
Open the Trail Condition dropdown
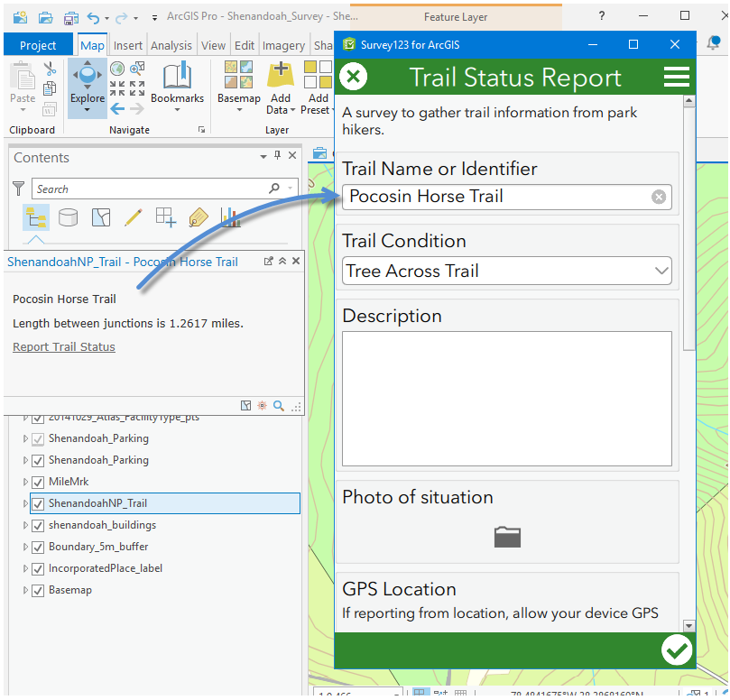[x=507, y=271]
